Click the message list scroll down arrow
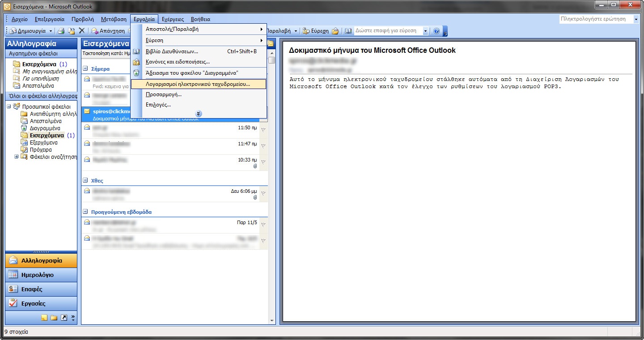The width and height of the screenshot is (644, 340). click(272, 320)
